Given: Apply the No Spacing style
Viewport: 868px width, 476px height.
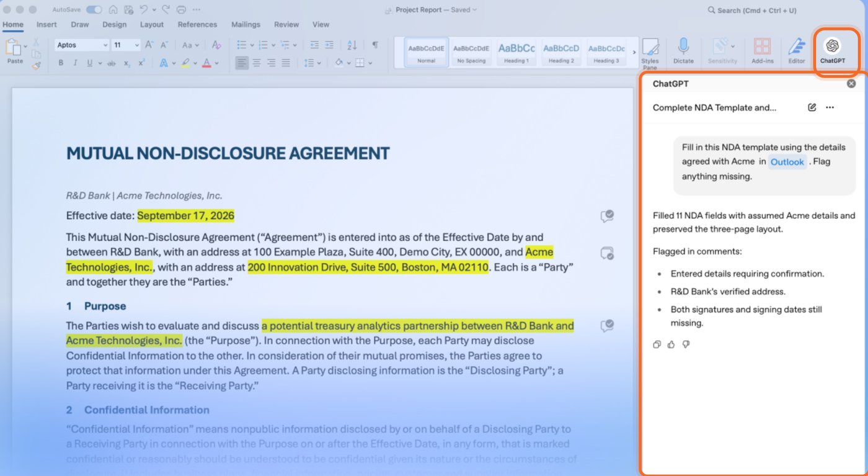Looking at the screenshot, I should (x=471, y=52).
